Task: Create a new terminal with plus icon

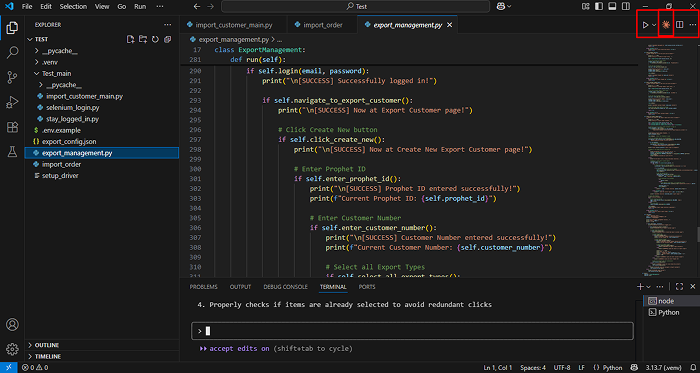Action: [640, 286]
